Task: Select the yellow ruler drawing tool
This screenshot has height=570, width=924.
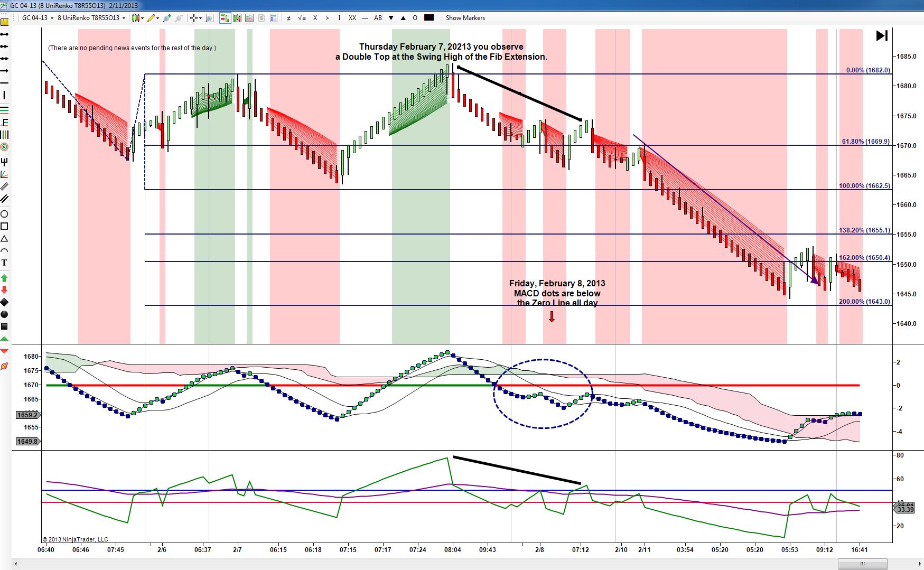Action: click(4, 22)
